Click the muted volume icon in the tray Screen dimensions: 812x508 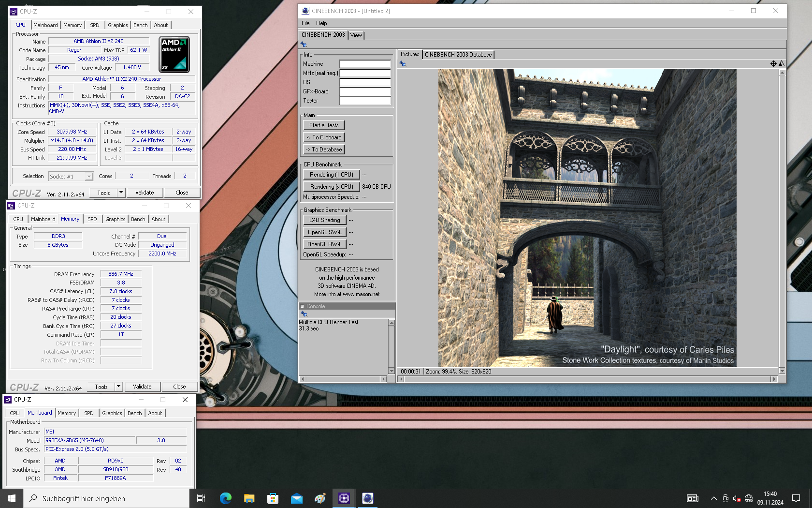tap(737, 498)
